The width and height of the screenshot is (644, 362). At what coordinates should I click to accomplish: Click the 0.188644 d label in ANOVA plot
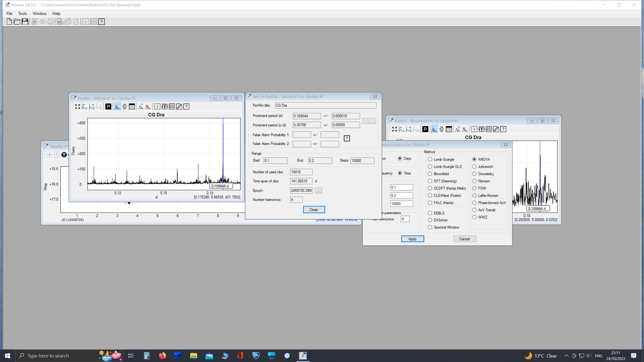pos(221,186)
